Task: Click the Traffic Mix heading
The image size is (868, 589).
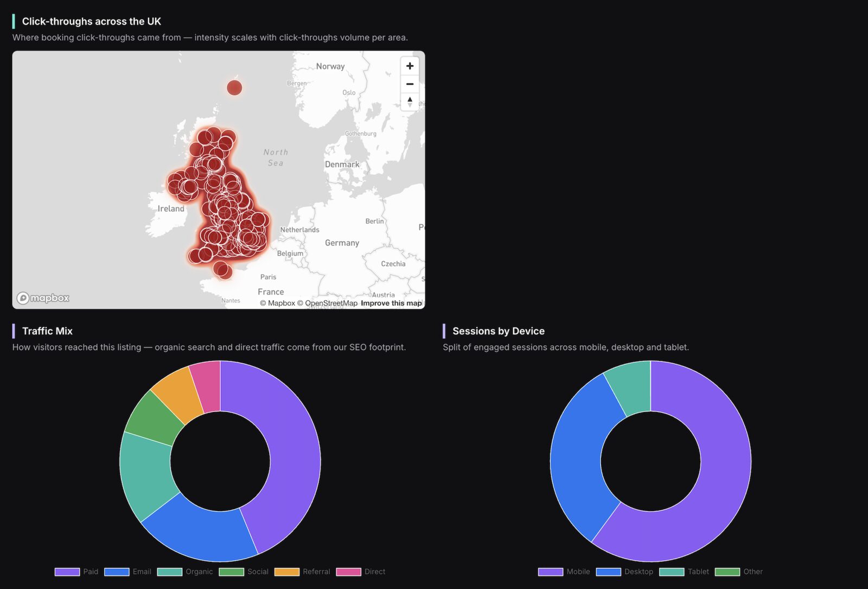Action: (x=47, y=331)
